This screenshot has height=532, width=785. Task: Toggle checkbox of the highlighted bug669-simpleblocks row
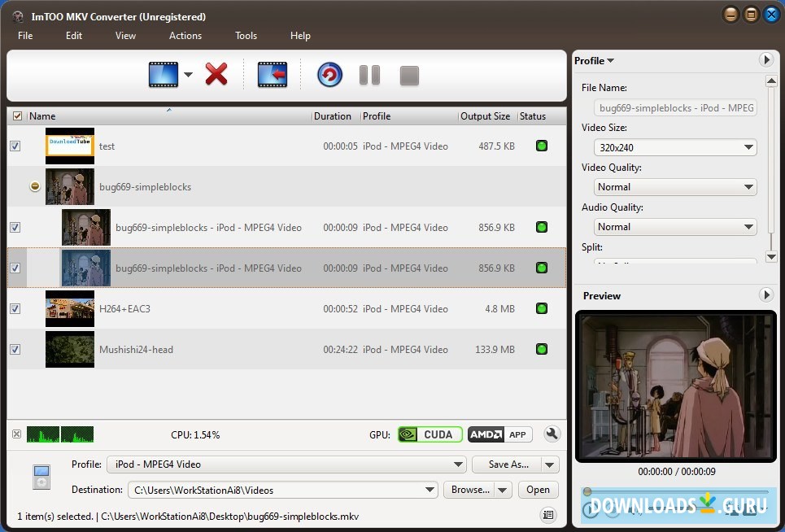point(15,268)
